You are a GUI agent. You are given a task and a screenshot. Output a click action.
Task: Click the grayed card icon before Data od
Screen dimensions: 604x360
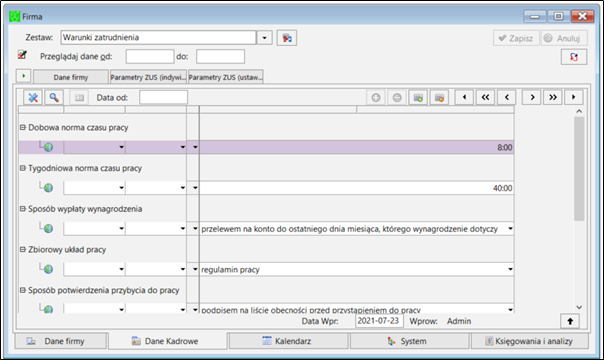79,98
